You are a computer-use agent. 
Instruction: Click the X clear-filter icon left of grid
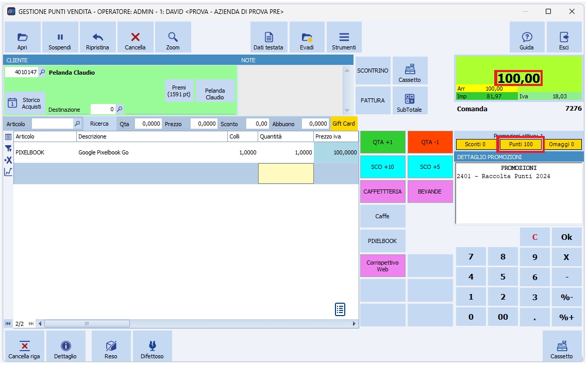coord(8,160)
